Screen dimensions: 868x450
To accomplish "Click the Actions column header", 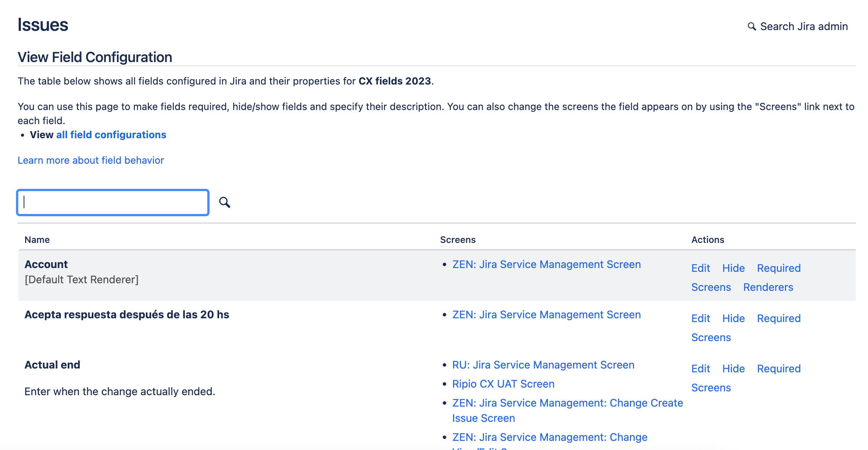I will 708,239.
